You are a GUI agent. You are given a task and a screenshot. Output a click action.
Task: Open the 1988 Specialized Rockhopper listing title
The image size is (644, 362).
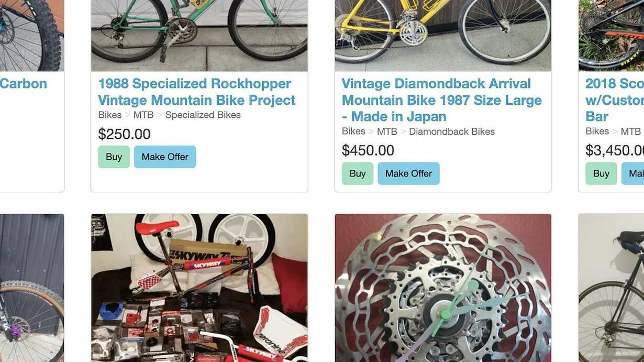[197, 92]
